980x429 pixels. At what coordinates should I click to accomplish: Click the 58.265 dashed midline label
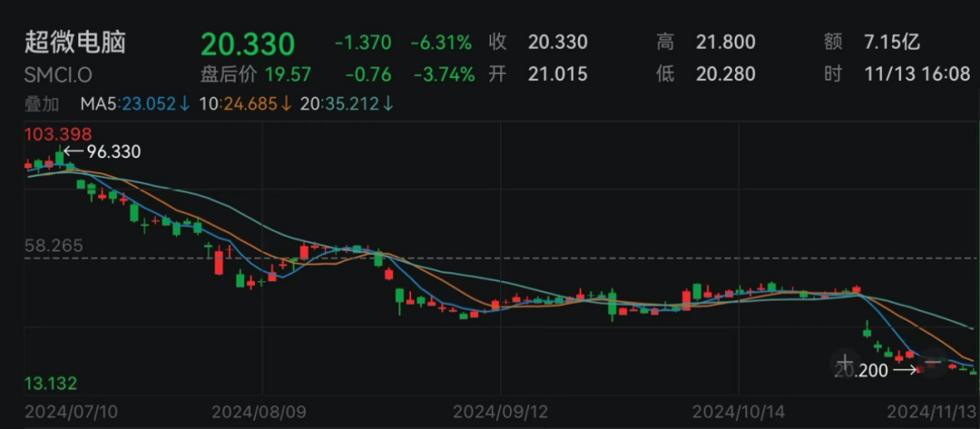54,246
